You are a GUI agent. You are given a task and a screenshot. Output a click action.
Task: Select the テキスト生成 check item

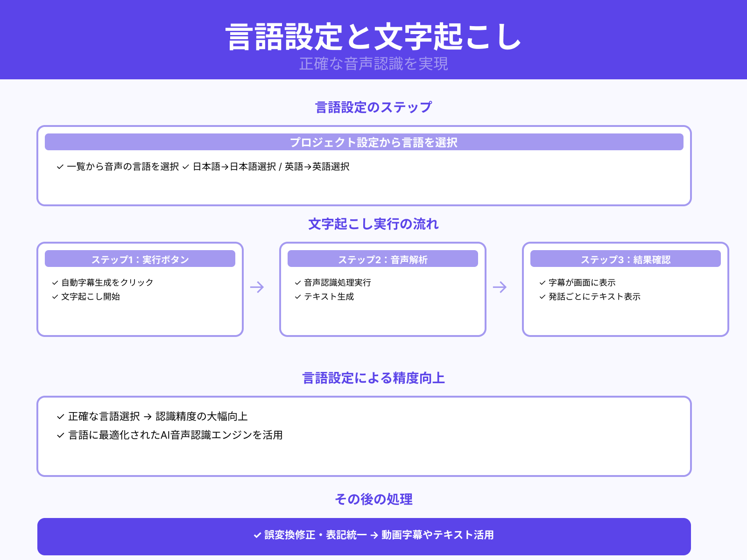click(x=330, y=296)
